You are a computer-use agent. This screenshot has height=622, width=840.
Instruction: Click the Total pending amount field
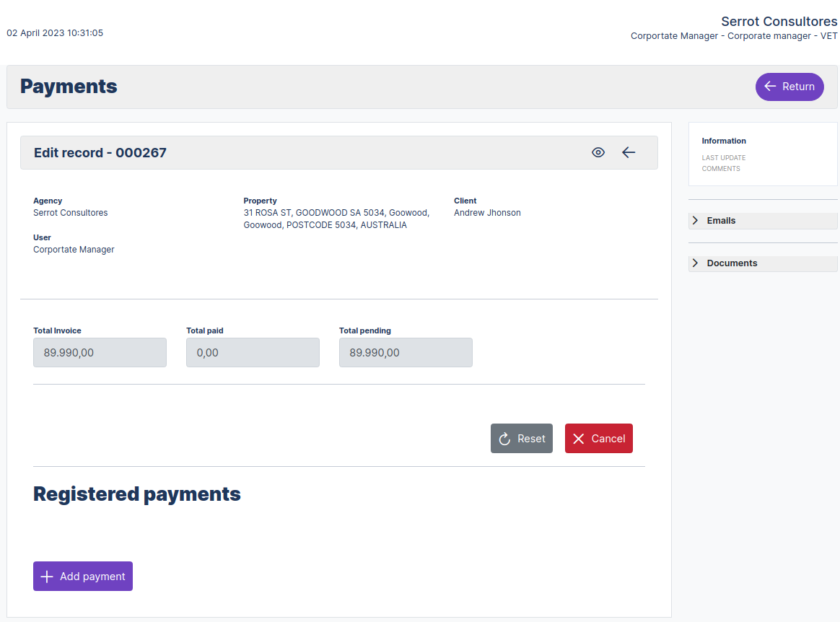[406, 352]
